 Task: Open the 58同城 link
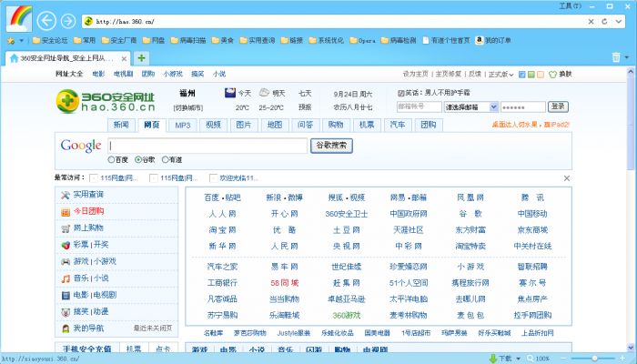pyautogui.click(x=284, y=283)
